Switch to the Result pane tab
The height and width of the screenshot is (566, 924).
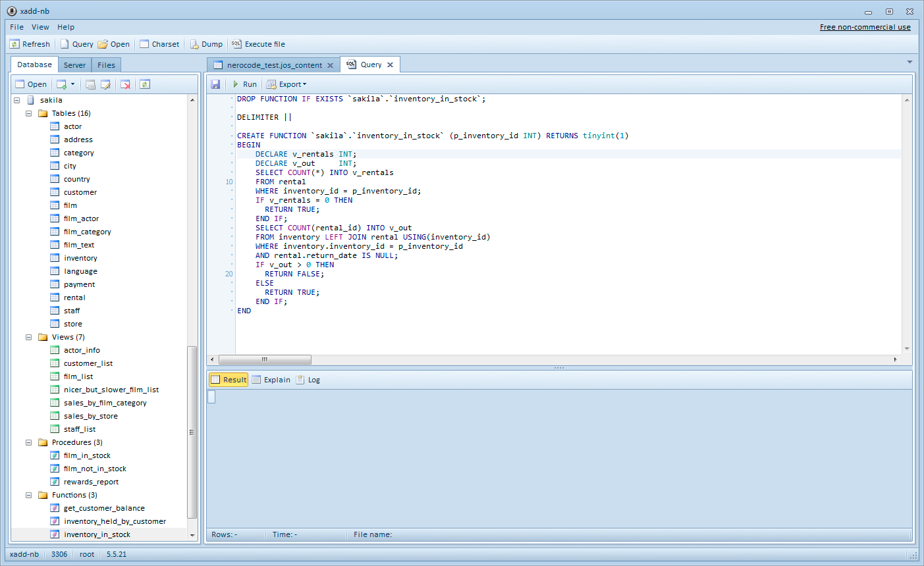click(x=229, y=380)
